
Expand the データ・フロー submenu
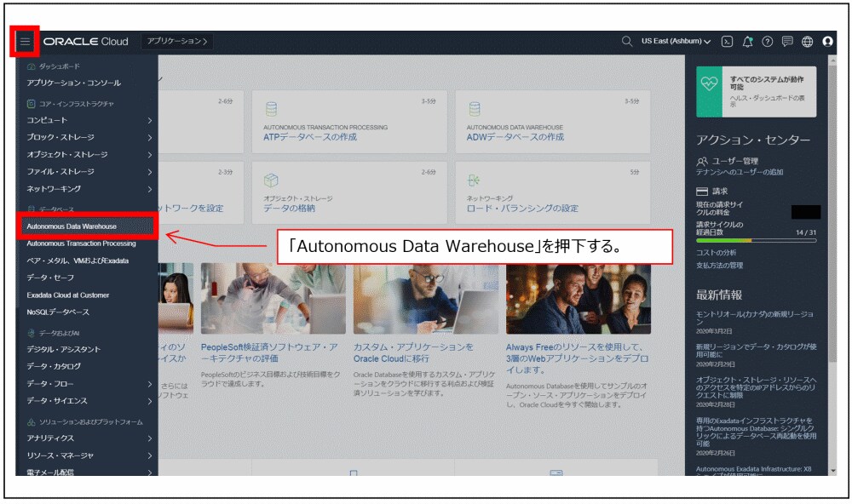coord(89,384)
